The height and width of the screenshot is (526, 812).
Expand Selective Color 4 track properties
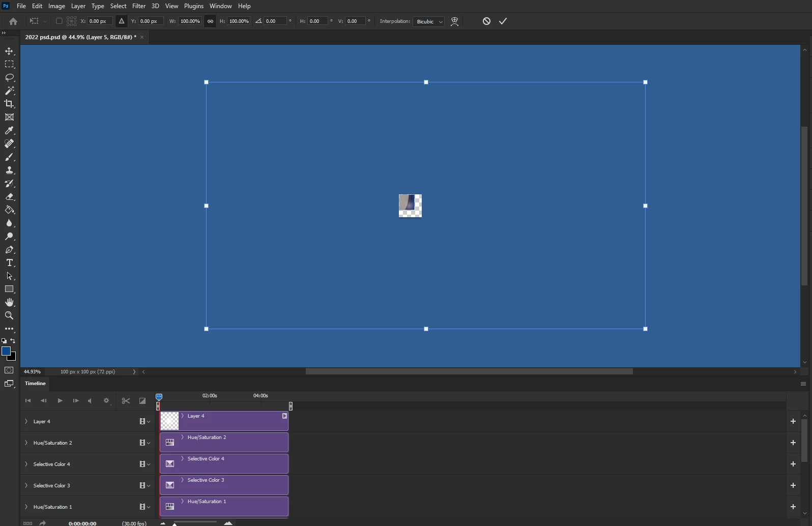(x=26, y=464)
